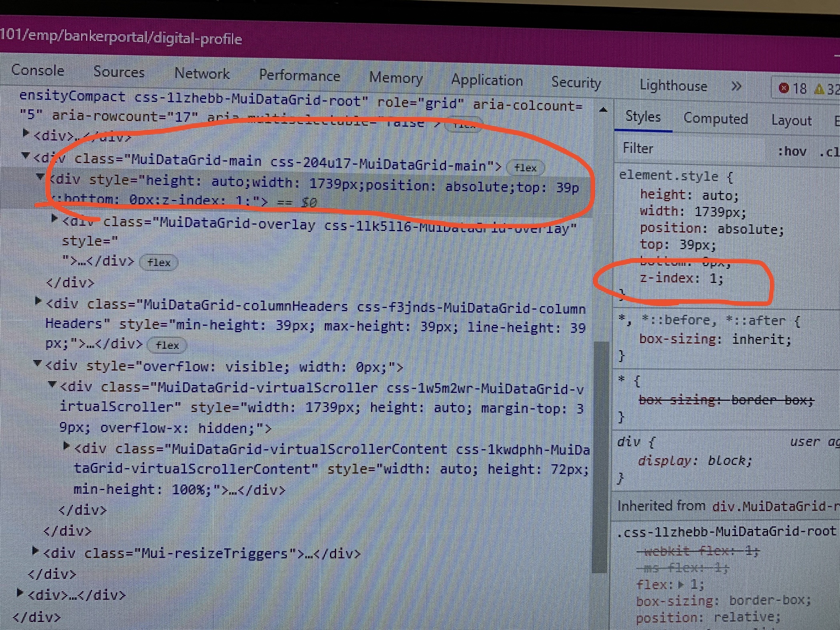The height and width of the screenshot is (630, 840).
Task: Expand the Mui-resizeTriggers div
Action: [x=35, y=552]
